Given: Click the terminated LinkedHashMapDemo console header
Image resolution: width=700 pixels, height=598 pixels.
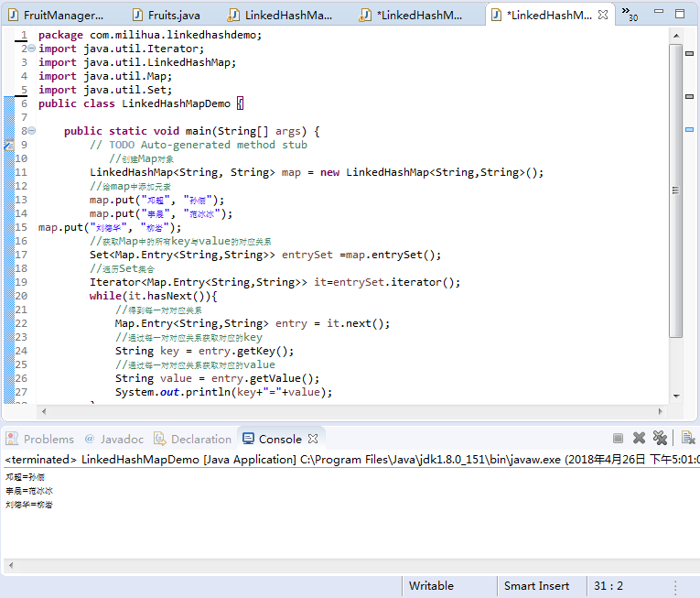Looking at the screenshot, I should pos(351,460).
